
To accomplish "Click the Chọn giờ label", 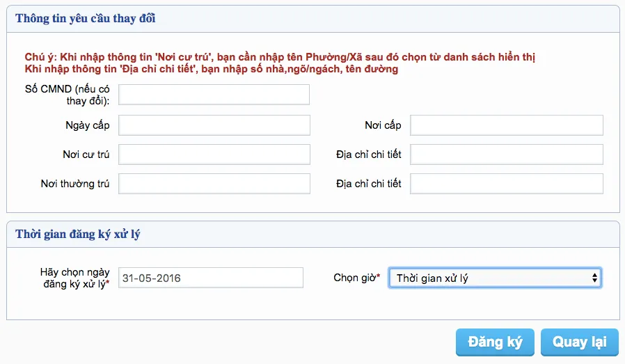I will [x=356, y=278].
